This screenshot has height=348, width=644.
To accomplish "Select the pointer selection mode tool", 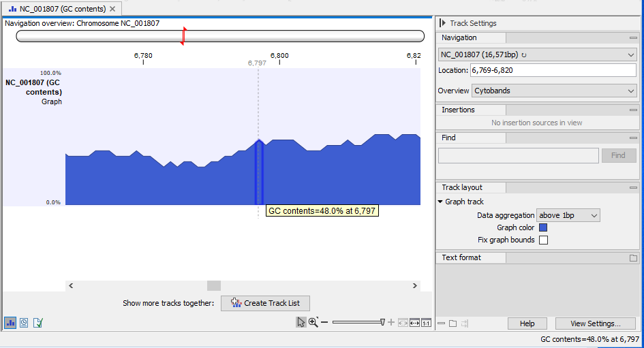I will pos(301,322).
